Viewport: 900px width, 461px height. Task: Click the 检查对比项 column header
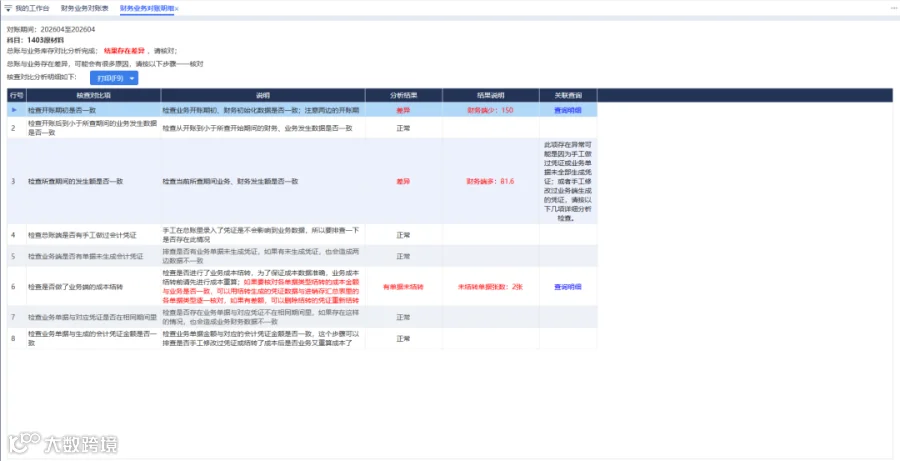click(x=94, y=95)
